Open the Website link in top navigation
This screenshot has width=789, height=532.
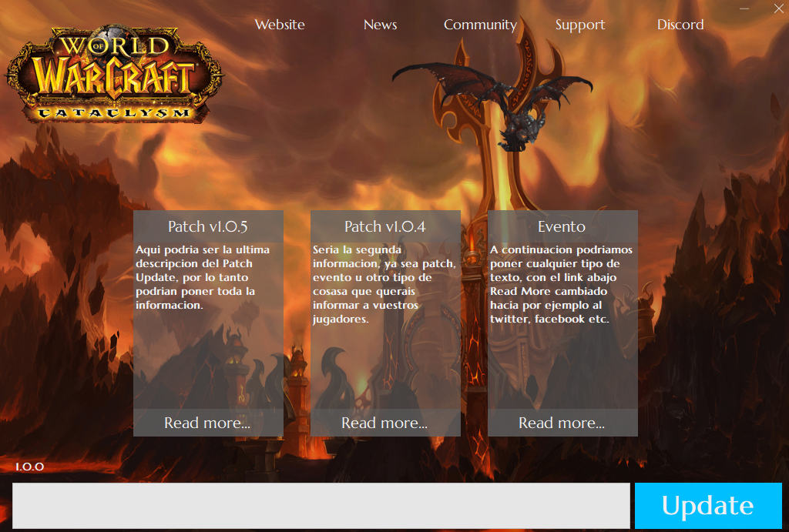click(x=280, y=25)
